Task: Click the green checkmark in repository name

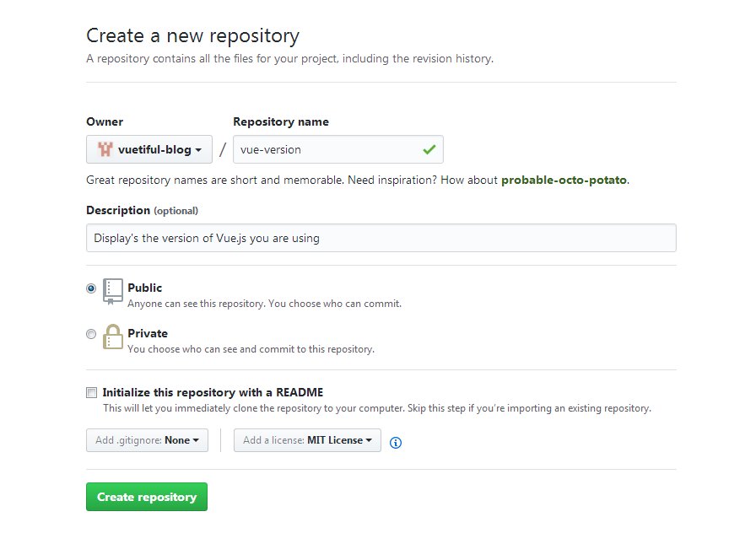Action: pyautogui.click(x=429, y=149)
